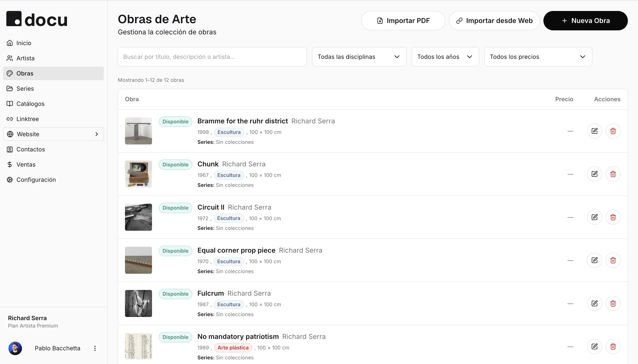
Task: Click the Chunk title
Action: (x=208, y=164)
